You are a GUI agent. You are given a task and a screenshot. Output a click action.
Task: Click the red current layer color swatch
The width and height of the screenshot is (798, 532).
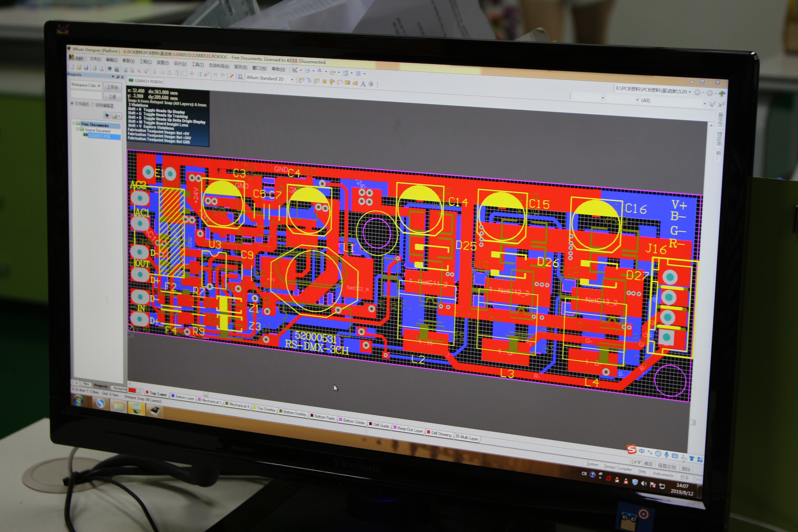click(x=133, y=390)
